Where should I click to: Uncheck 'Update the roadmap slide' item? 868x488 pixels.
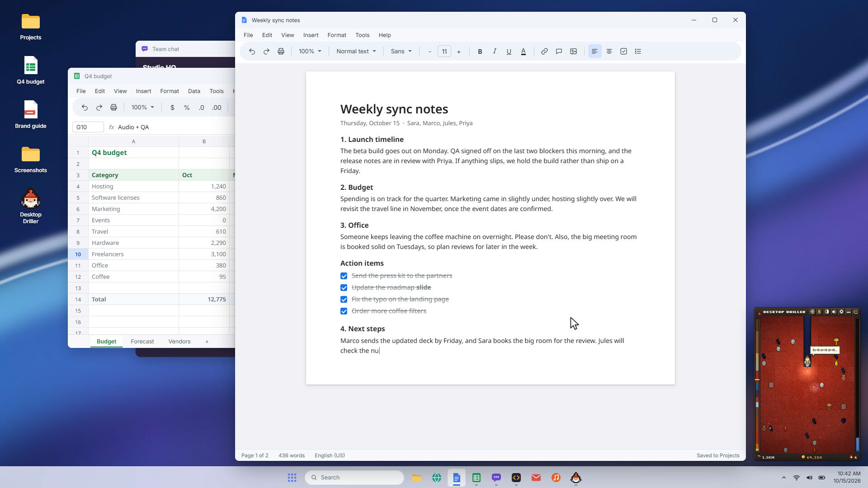[344, 288]
